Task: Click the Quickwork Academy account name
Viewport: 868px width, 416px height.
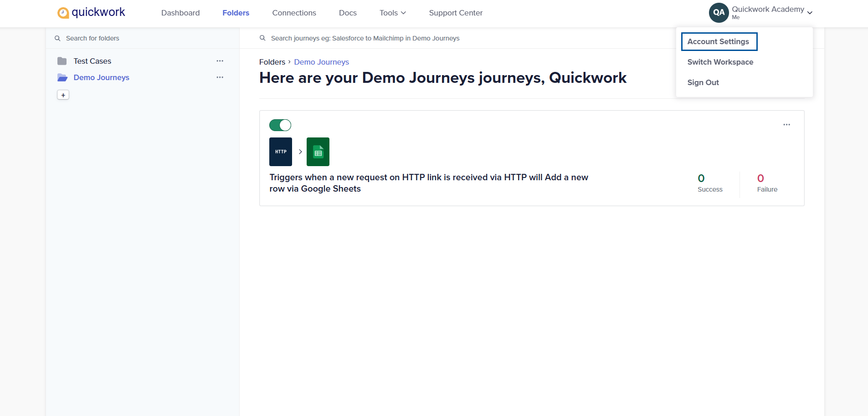Action: pos(768,9)
